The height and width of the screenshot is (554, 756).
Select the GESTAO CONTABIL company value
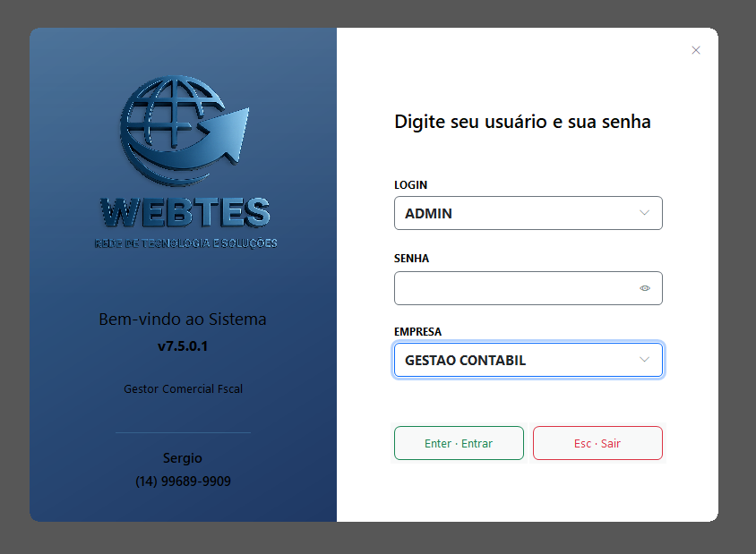[465, 361]
